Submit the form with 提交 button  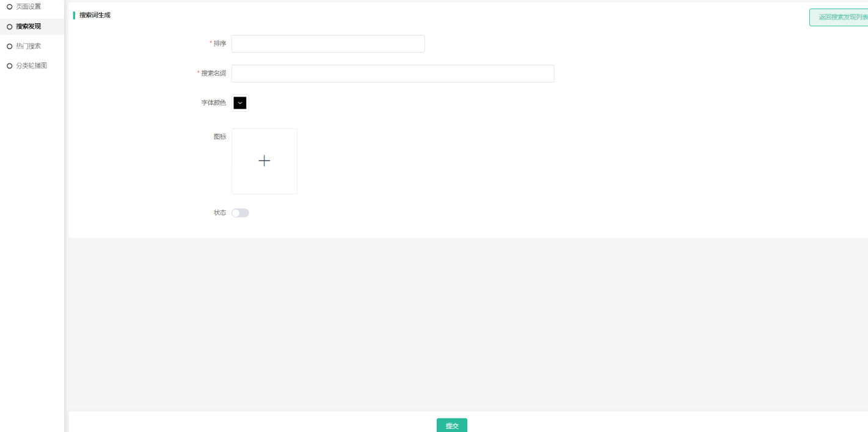point(452,425)
